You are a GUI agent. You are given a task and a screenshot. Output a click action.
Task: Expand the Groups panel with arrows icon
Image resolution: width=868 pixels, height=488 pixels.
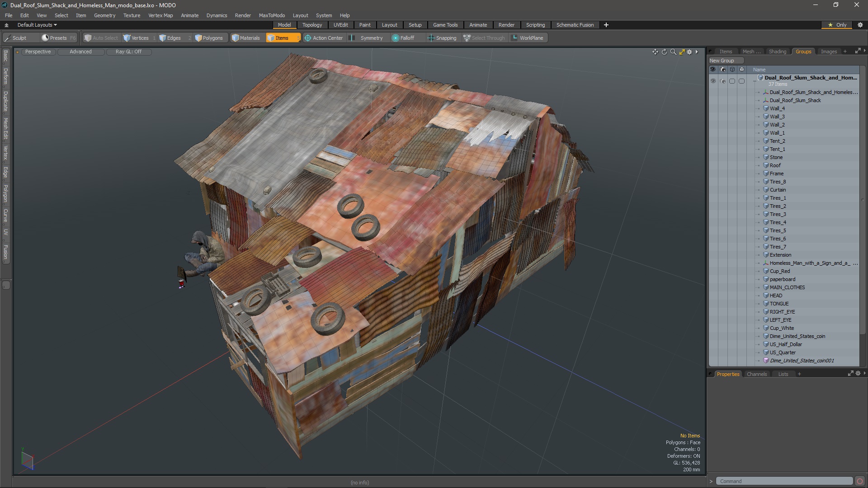click(858, 52)
